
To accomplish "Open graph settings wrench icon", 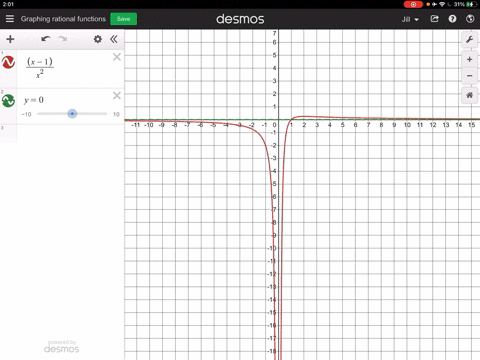I will pyautogui.click(x=469, y=40).
